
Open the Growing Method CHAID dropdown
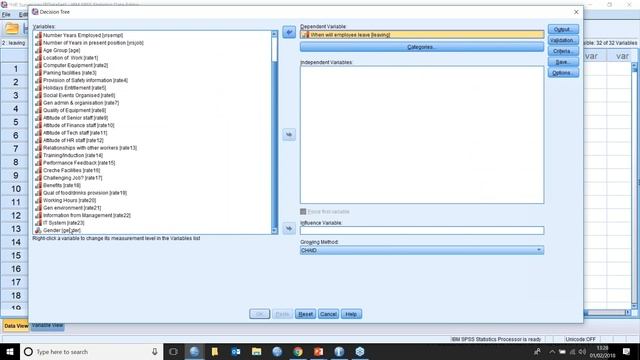coord(422,250)
